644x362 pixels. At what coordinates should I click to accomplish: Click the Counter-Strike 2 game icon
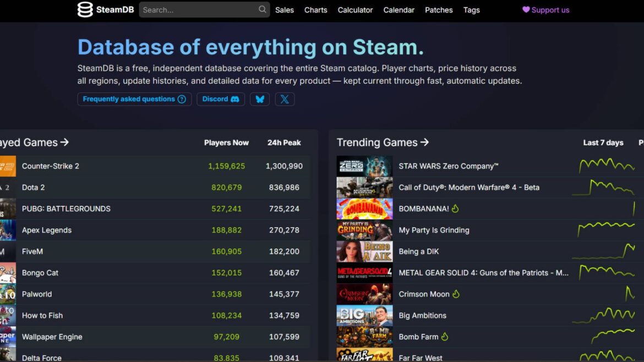click(x=8, y=166)
